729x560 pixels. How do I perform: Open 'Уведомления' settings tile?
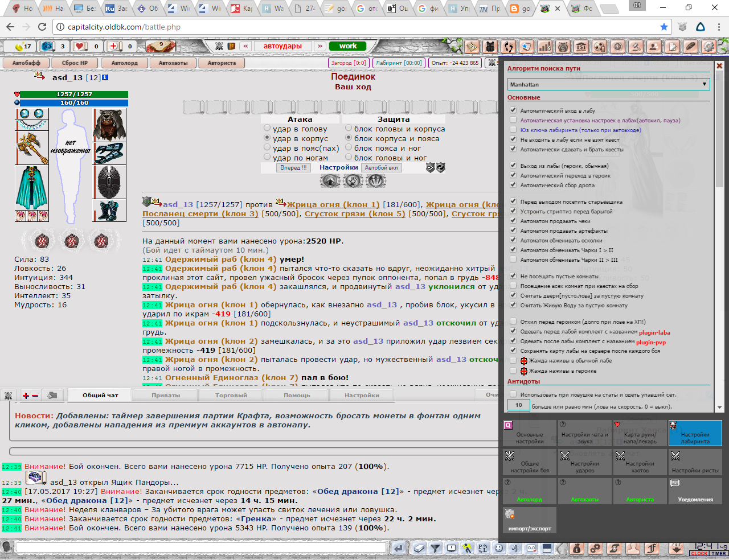coord(695,491)
